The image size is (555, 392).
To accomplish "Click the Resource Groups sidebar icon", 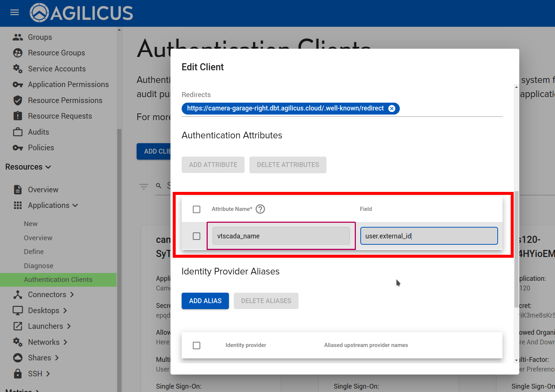I will click(x=17, y=53).
